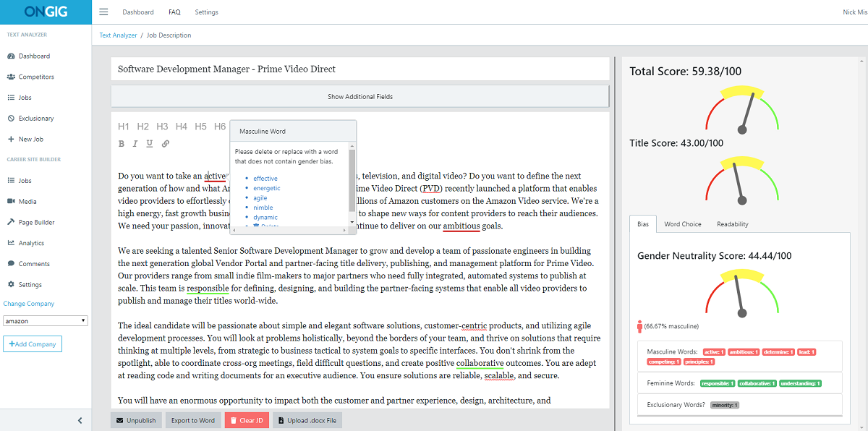Image resolution: width=868 pixels, height=431 pixels.
Task: Choose 'energetic' replacement suggestion
Action: point(267,188)
